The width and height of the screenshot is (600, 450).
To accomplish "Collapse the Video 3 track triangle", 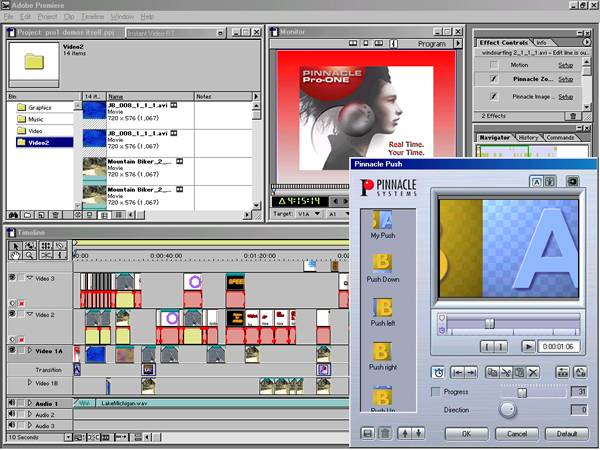I will point(29,278).
